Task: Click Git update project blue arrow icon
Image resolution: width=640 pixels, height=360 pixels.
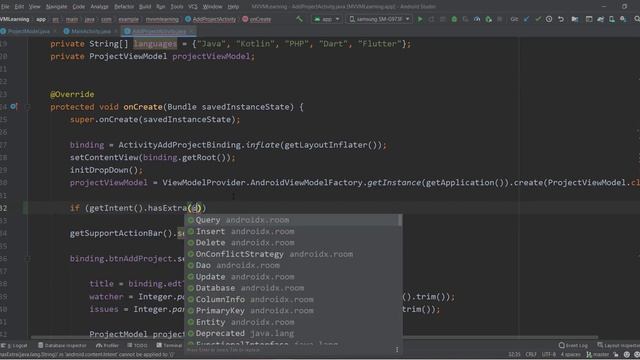Action: tap(527, 19)
